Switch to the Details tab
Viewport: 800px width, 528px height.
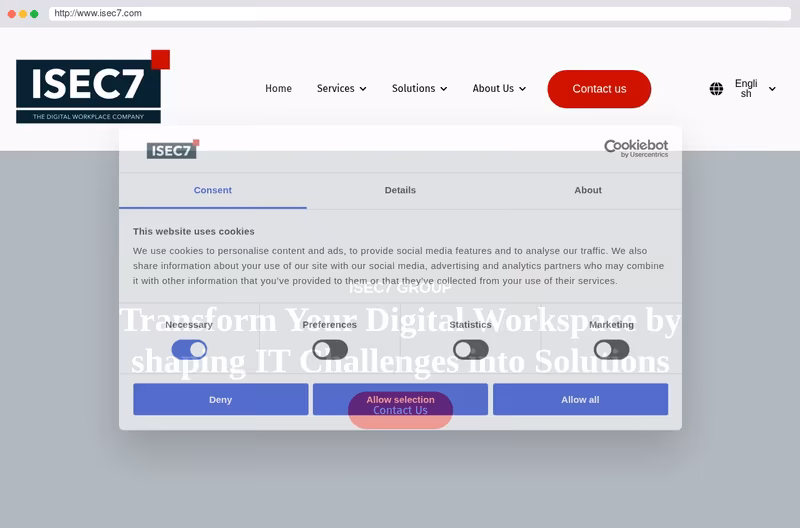point(400,190)
